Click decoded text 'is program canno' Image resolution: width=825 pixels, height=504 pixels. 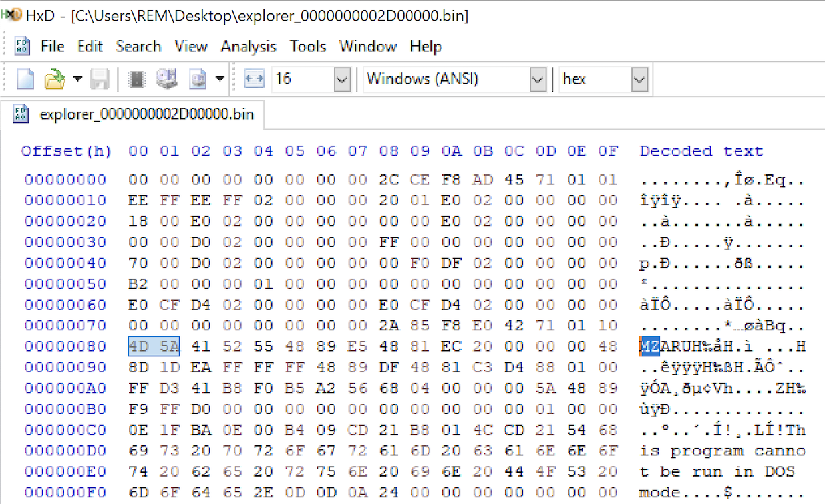tap(723, 451)
